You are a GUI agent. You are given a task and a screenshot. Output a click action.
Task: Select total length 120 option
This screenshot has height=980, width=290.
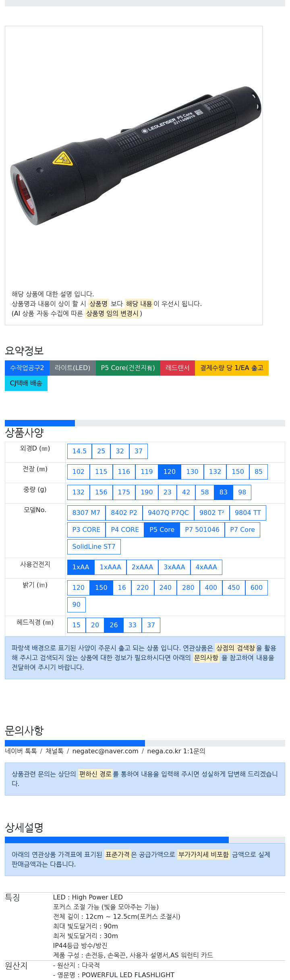point(170,472)
